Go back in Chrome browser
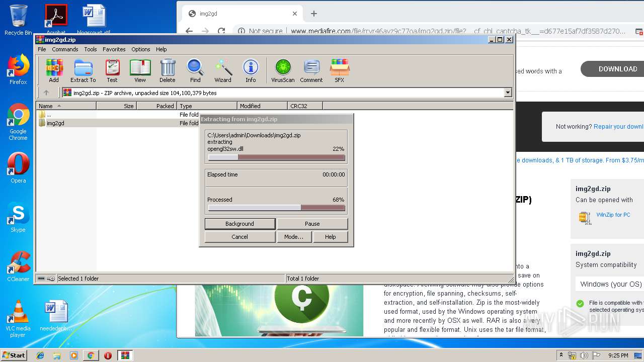Viewport: 644px width, 362px height. click(189, 31)
